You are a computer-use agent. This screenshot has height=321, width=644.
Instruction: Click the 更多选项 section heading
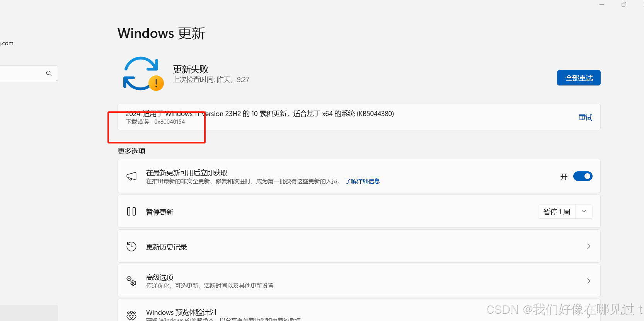[131, 151]
